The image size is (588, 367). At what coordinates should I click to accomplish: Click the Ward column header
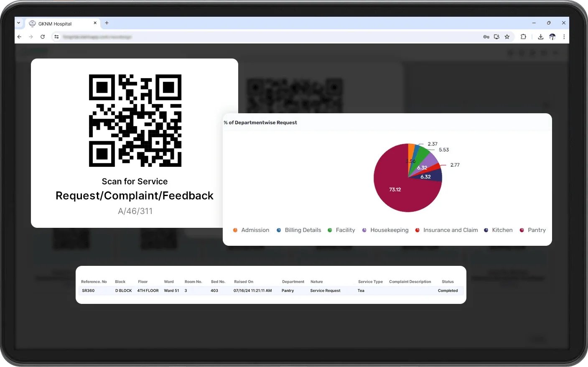[169, 282]
